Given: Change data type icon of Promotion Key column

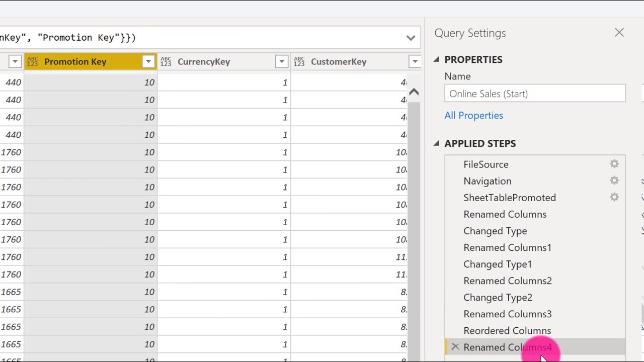Looking at the screenshot, I should (33, 61).
